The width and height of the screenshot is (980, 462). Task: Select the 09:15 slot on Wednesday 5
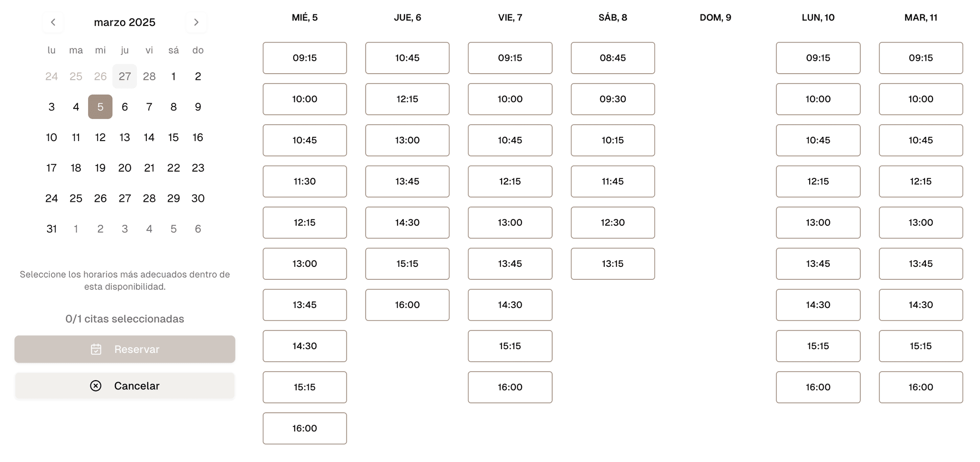pyautogui.click(x=305, y=58)
